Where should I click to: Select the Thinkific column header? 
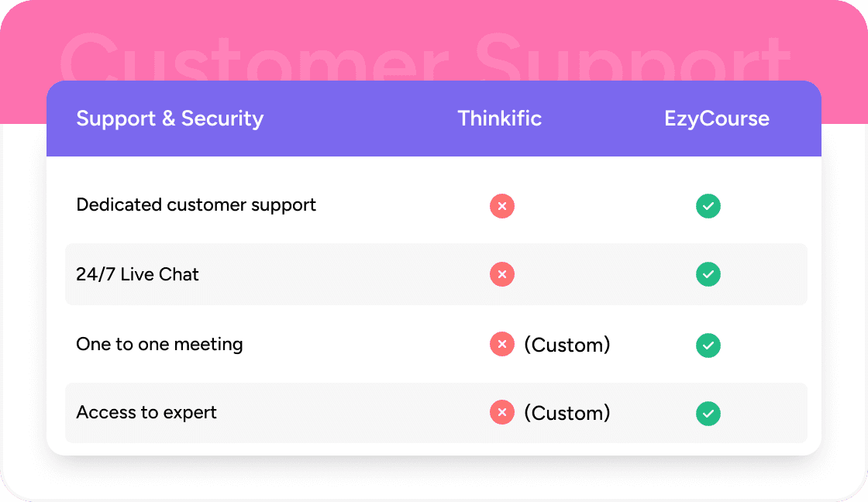point(499,119)
